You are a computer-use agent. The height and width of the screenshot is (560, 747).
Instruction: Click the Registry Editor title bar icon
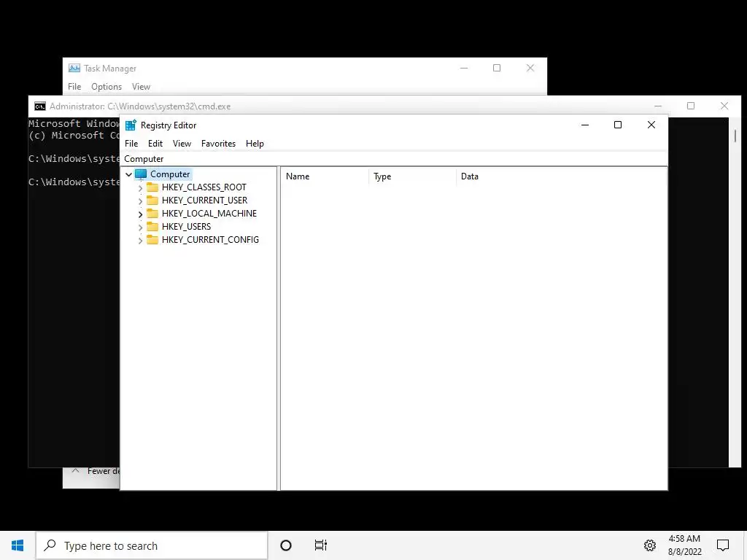131,125
